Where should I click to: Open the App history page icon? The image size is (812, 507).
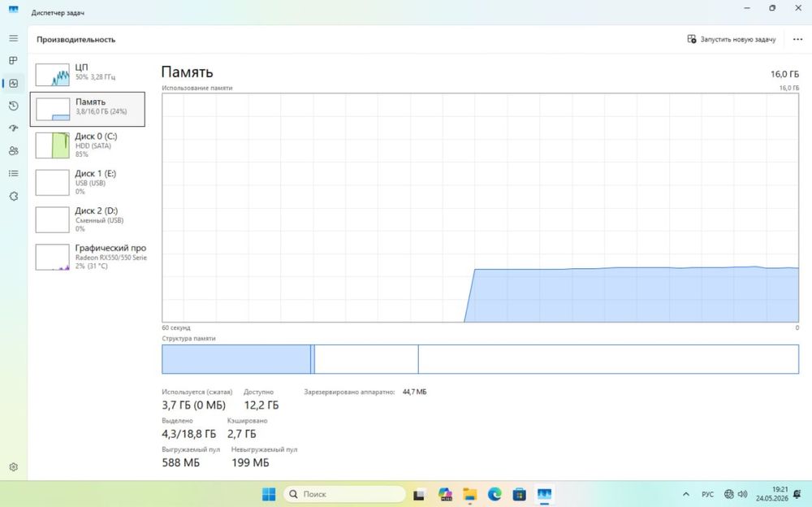click(x=14, y=106)
